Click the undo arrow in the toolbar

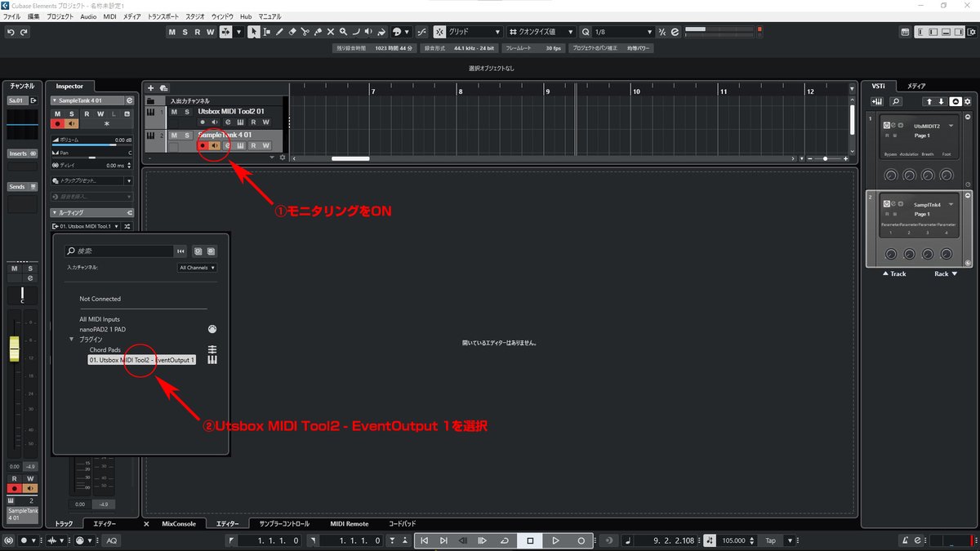pos(11,32)
